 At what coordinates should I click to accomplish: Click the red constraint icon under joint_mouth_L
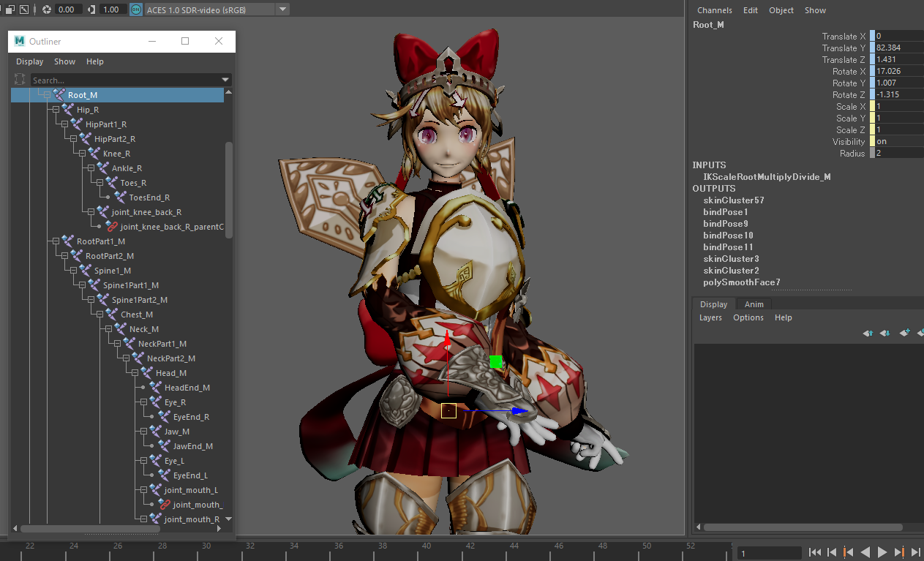[164, 505]
